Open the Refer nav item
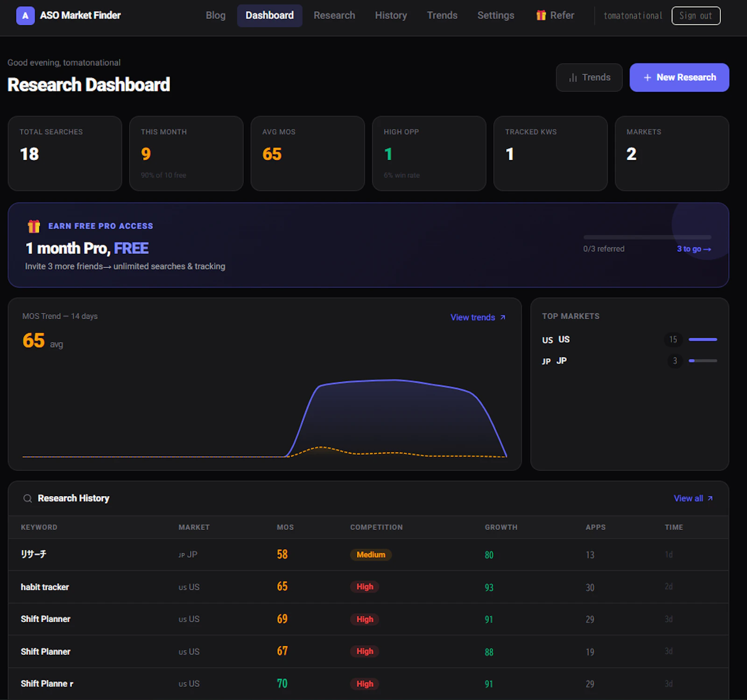The image size is (747, 700). click(x=555, y=15)
